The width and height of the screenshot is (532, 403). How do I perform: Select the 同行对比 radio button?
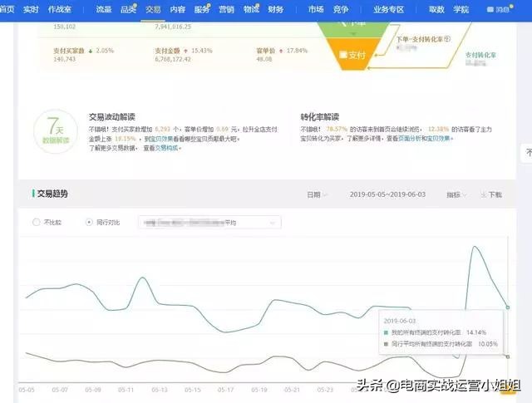(x=89, y=222)
